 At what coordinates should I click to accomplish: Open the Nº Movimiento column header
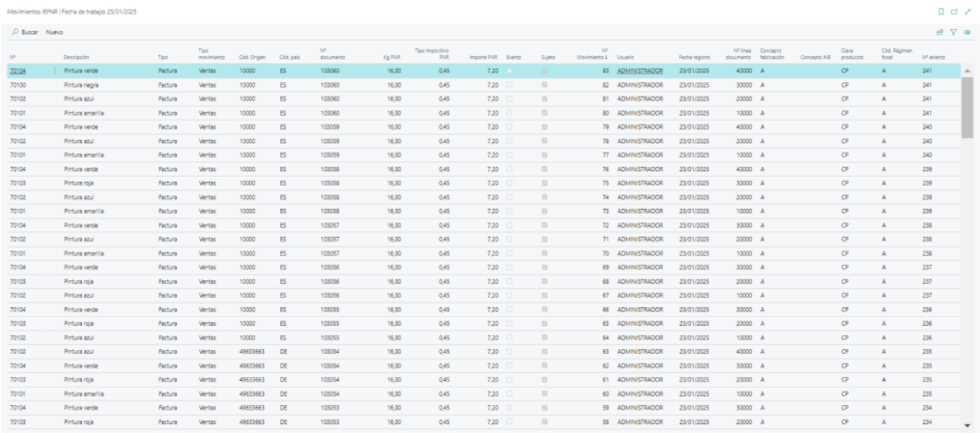(x=594, y=54)
